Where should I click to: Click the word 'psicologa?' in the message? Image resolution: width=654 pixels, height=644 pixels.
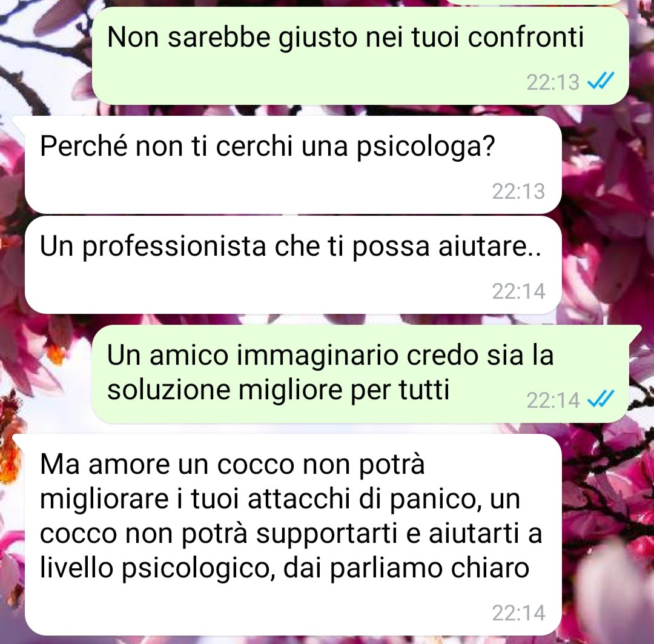pyautogui.click(x=426, y=147)
